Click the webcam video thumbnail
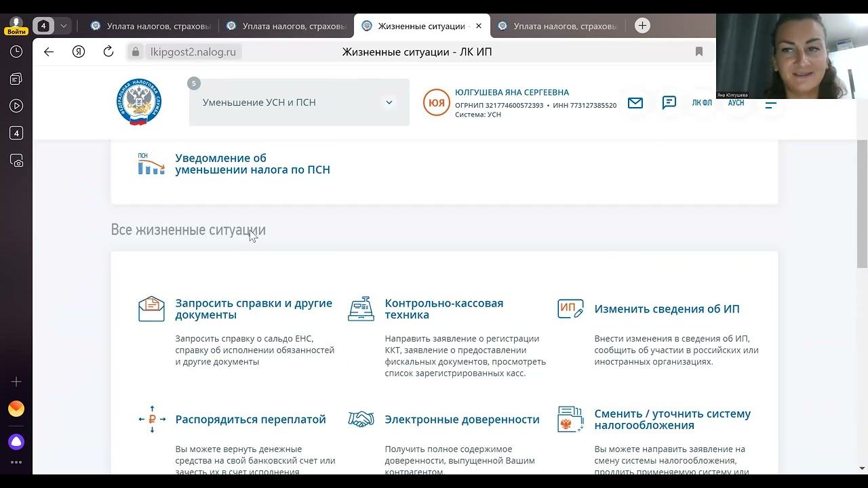Viewport: 868px width, 488px height. pyautogui.click(x=792, y=56)
